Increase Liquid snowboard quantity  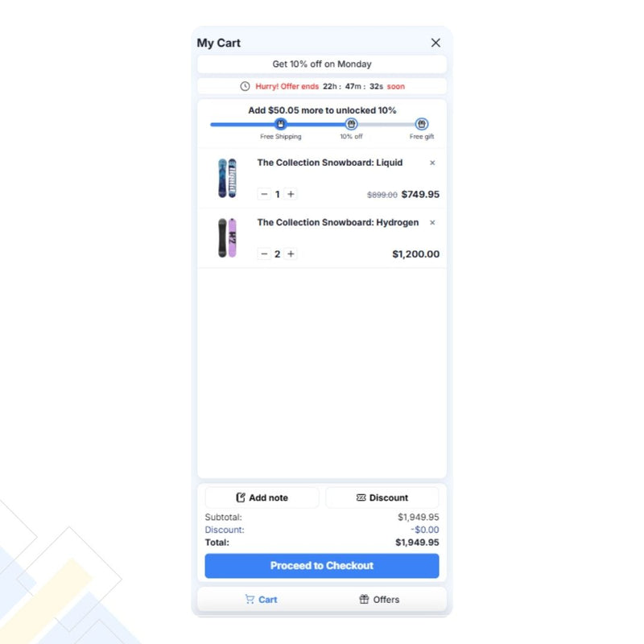pos(291,194)
